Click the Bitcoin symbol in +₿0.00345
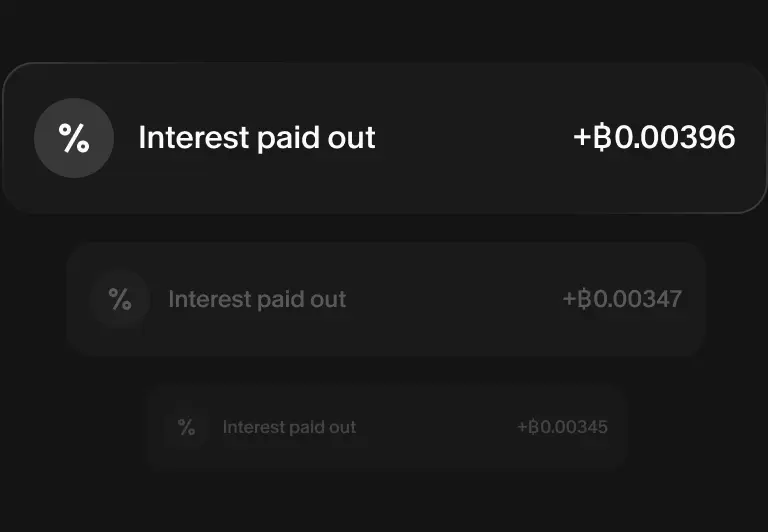 click(x=533, y=428)
